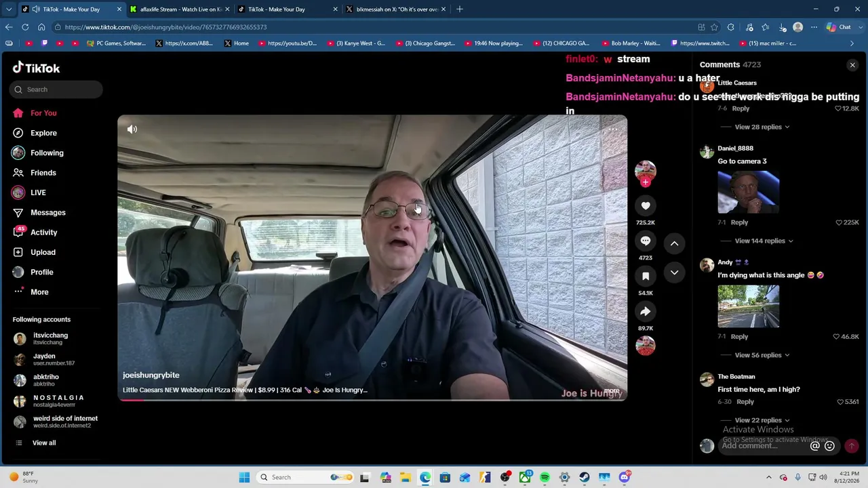Screen dimensions: 868x488
Task: Share the video using the arrow icon
Action: pyautogui.click(x=646, y=312)
